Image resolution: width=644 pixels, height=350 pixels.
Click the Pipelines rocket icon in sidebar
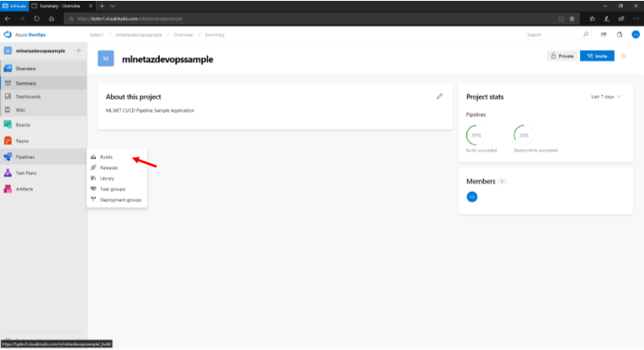point(8,156)
